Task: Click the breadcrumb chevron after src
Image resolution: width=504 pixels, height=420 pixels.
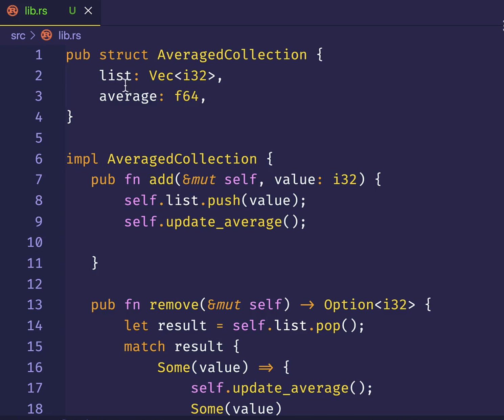Action: click(33, 36)
